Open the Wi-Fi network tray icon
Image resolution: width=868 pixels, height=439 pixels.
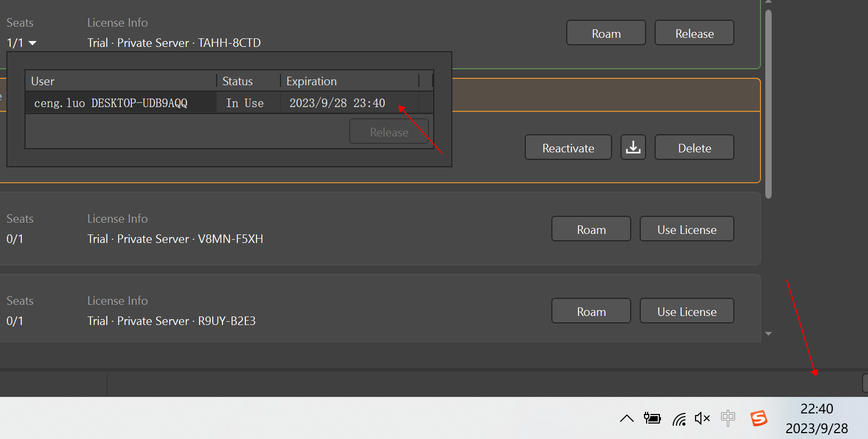point(679,419)
